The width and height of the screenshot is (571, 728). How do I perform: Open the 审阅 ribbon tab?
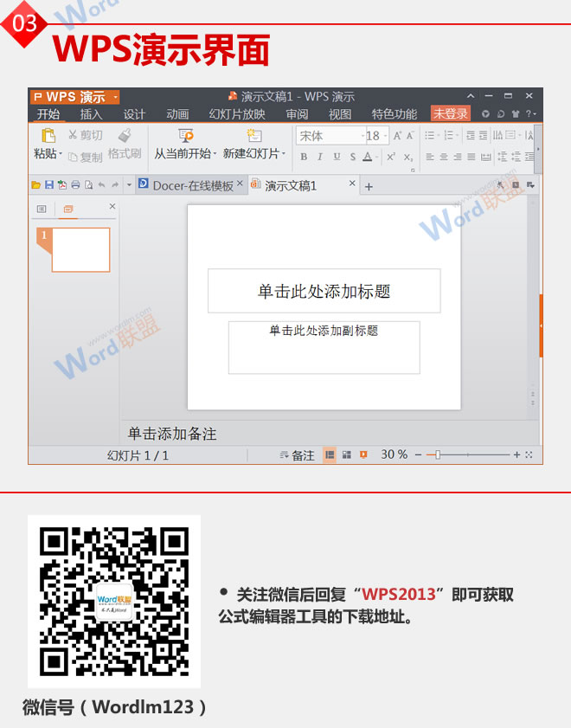pyautogui.click(x=297, y=114)
